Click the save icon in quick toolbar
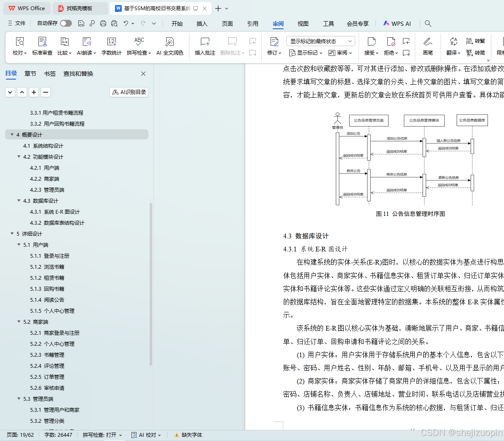 point(81,23)
